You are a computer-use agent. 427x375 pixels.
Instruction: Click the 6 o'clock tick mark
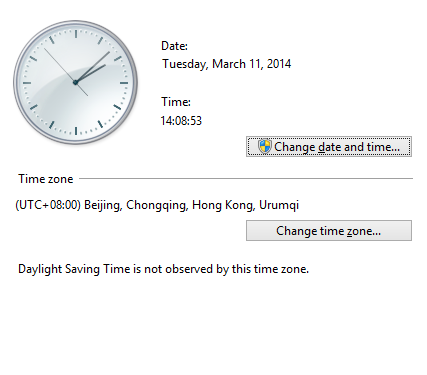[76, 131]
